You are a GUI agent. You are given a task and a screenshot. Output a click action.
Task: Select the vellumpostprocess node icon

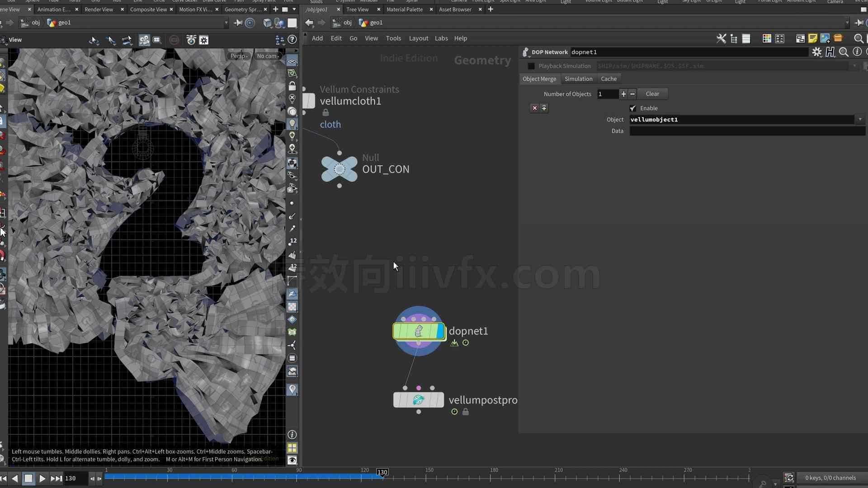419,400
